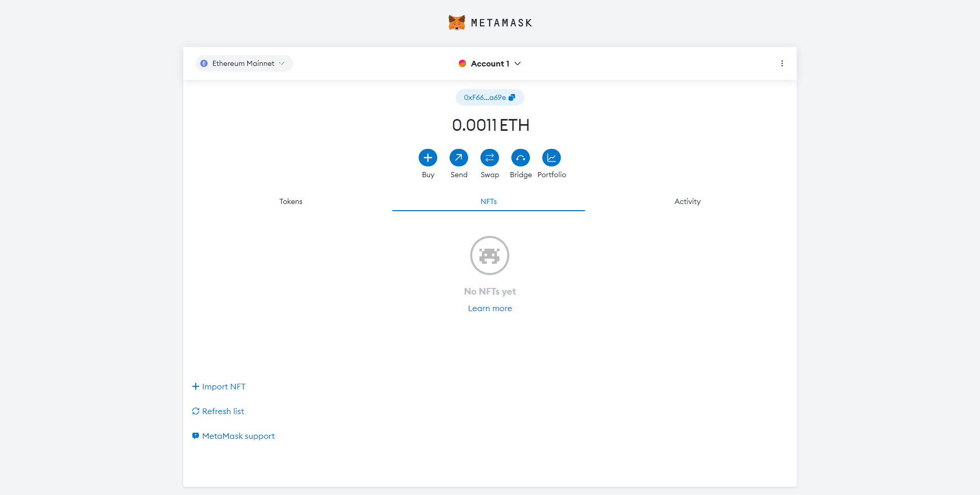This screenshot has height=495, width=980.
Task: Click the No NFTs yet message
Action: 490,292
